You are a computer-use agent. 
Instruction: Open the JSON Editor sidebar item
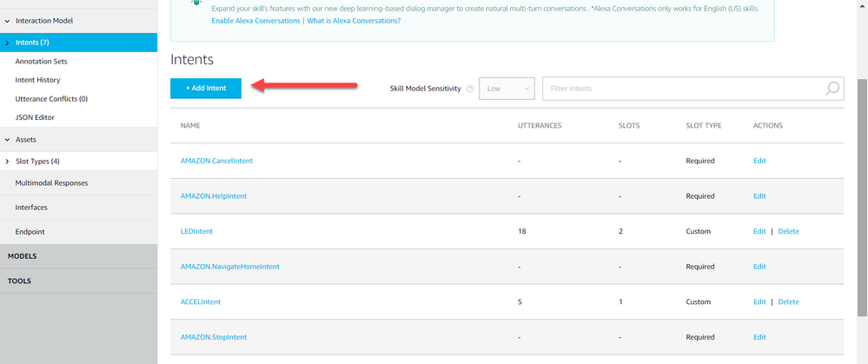[x=35, y=117]
